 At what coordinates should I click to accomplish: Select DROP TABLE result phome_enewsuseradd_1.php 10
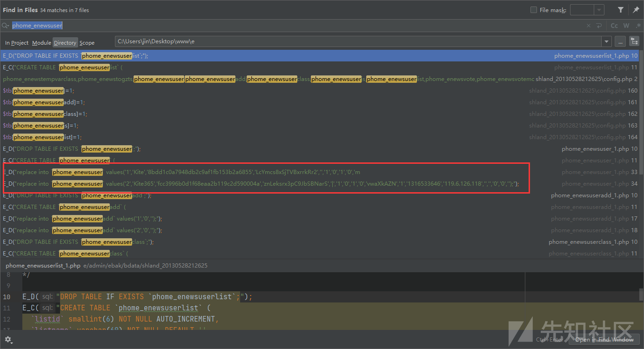[320, 195]
